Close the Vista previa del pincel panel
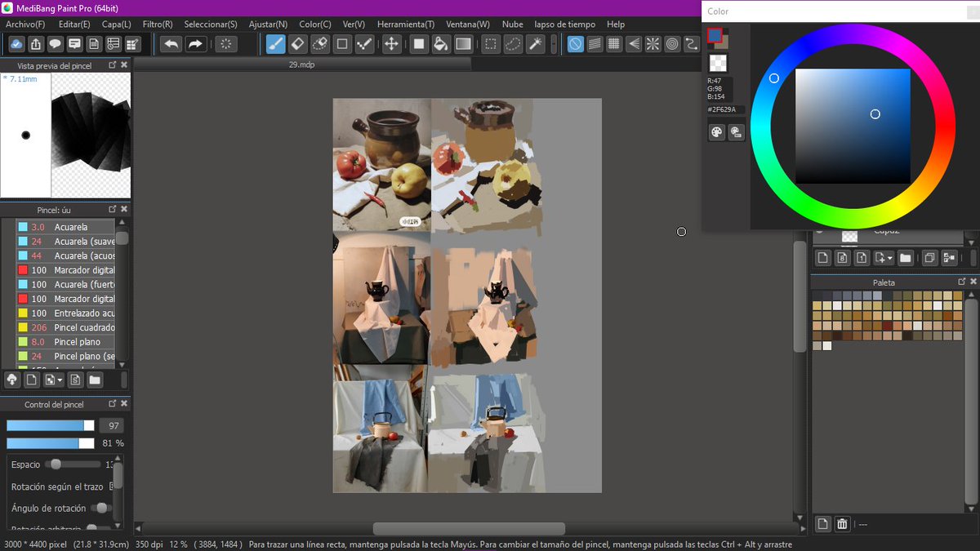Screen dimensions: 980x551 [124, 64]
